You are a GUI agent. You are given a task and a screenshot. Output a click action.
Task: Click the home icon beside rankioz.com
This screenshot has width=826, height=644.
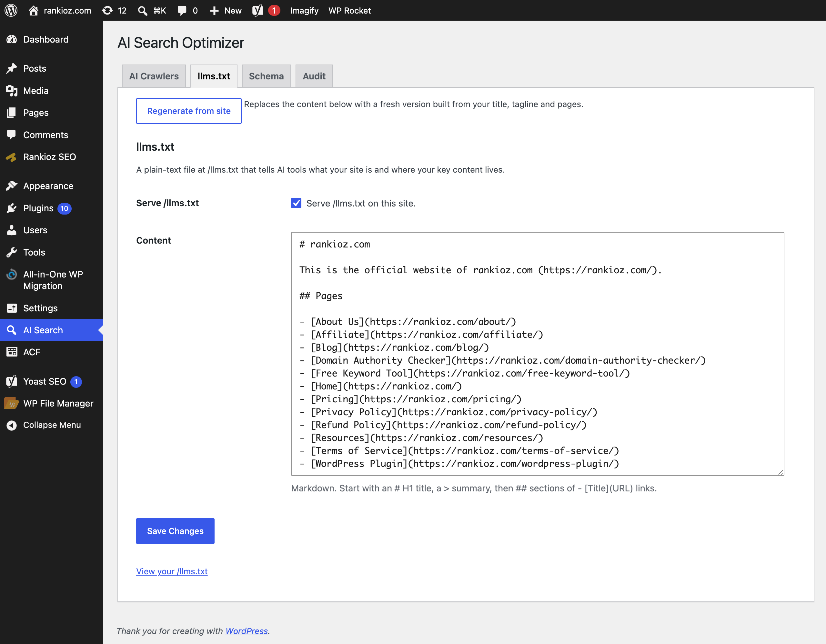(x=33, y=10)
